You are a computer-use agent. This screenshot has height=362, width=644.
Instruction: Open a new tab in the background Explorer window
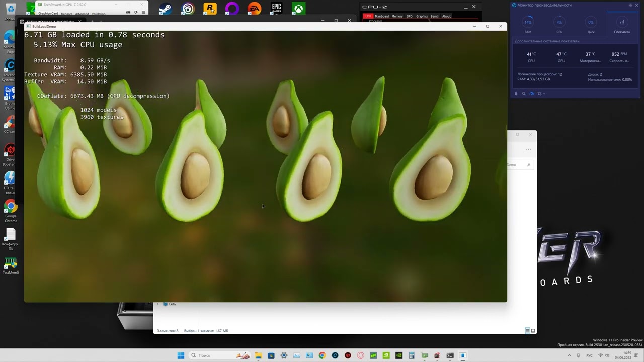(92, 22)
